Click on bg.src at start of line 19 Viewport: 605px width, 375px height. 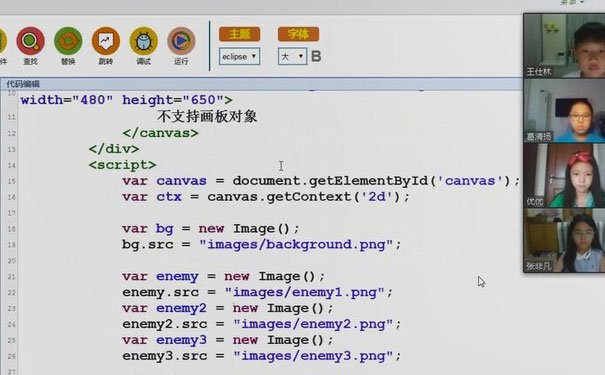tap(148, 245)
